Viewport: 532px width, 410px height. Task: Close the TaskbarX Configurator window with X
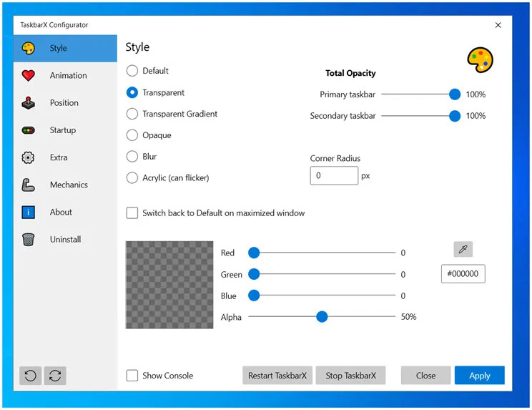498,25
